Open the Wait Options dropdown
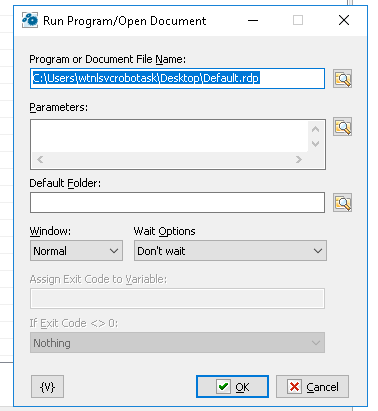378x411 pixels. [230, 251]
